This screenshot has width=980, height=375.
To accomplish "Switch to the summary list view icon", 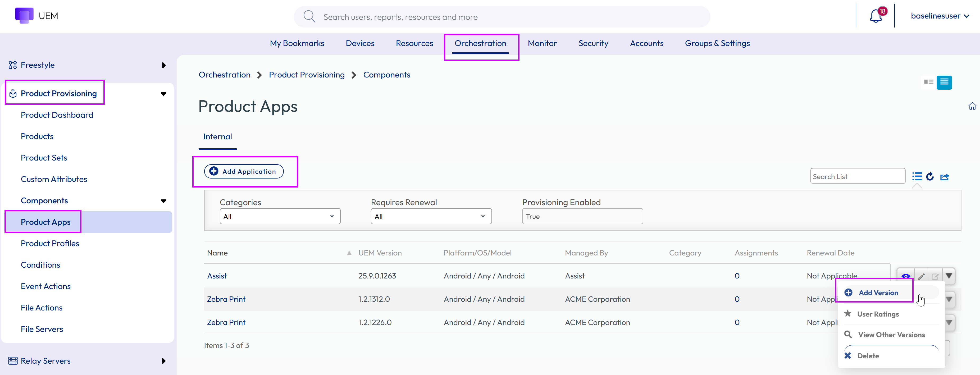I will point(928,82).
